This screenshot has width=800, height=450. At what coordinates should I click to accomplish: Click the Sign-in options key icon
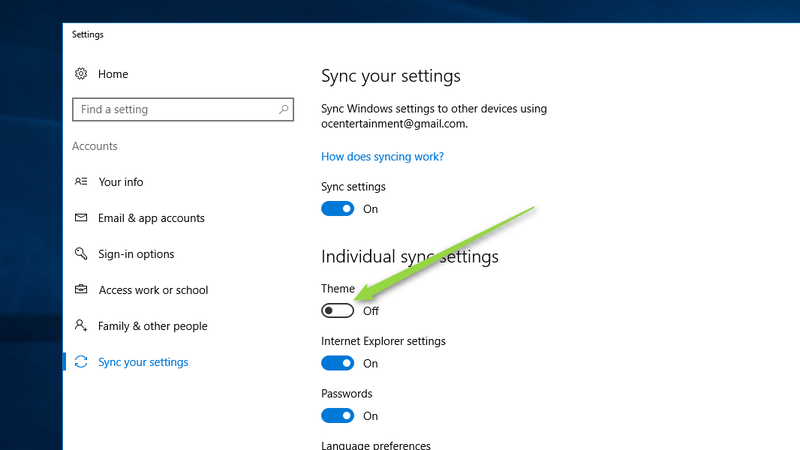click(x=81, y=254)
